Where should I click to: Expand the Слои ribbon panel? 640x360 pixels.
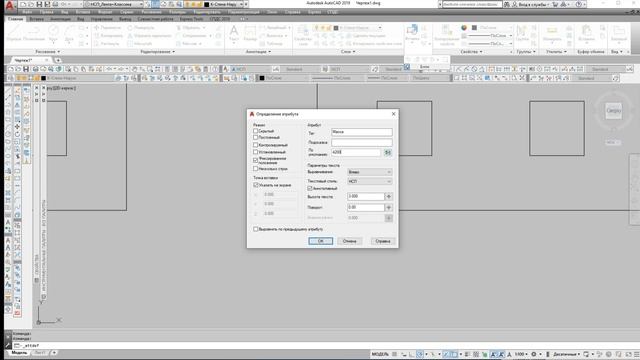[348, 52]
